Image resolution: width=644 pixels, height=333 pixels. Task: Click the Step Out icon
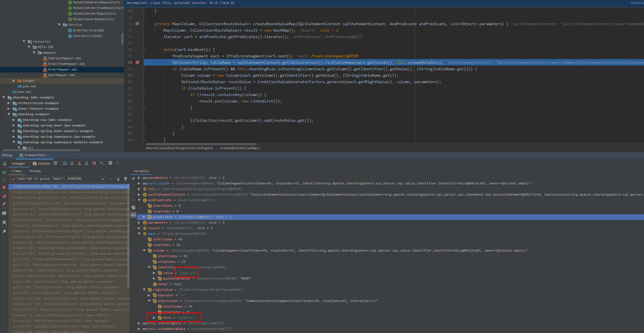point(86,163)
